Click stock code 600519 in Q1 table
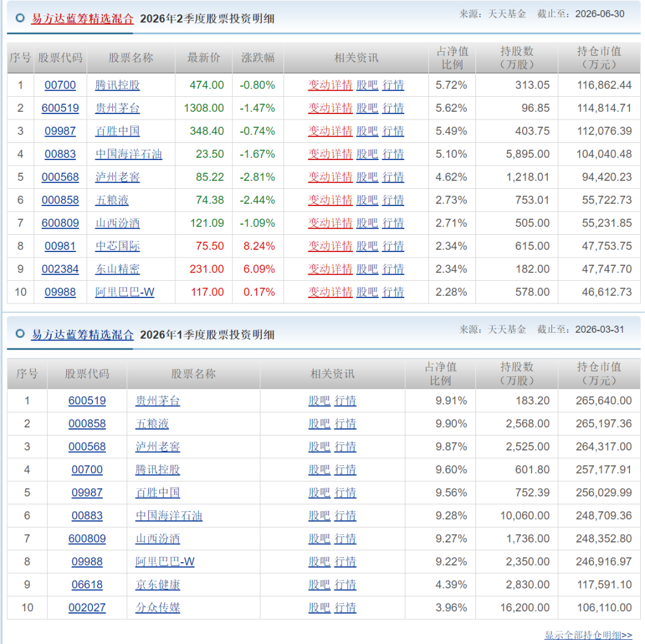 pyautogui.click(x=87, y=401)
